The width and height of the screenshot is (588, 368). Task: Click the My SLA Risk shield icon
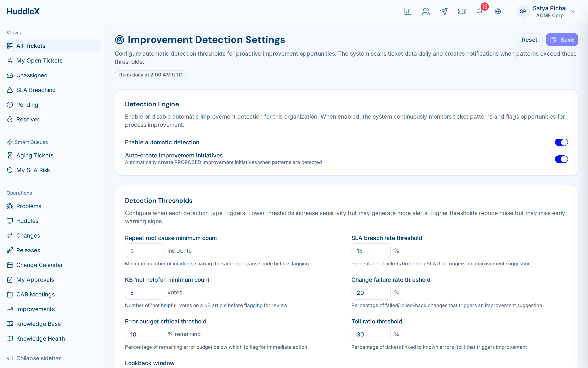[10, 170]
